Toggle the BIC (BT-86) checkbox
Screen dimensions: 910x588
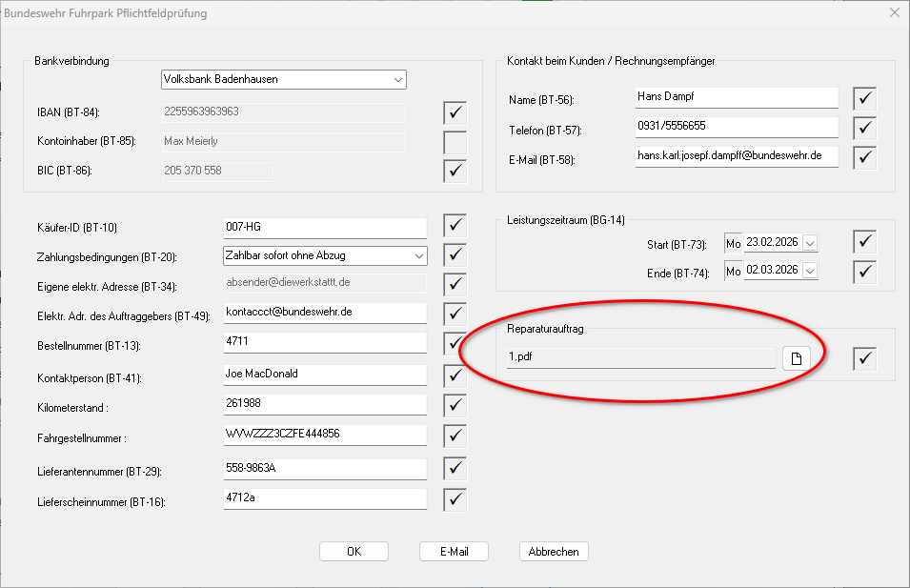pos(455,172)
